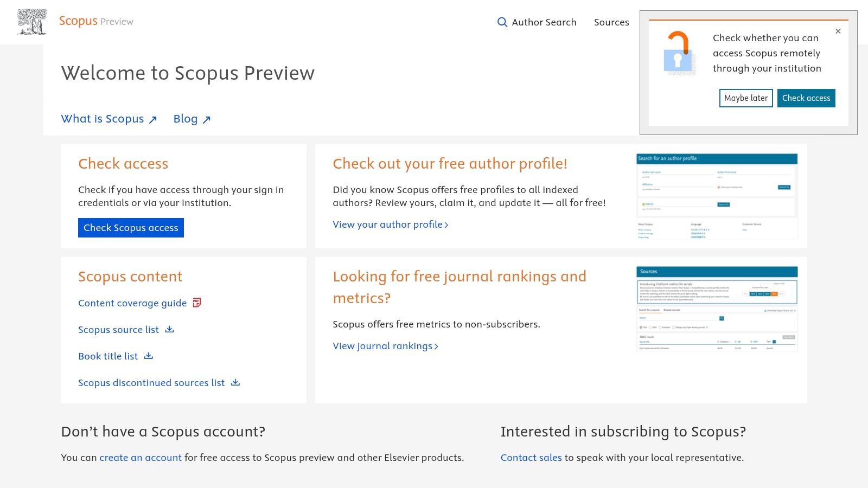Click the Scopus Preview title logo
The height and width of the screenshot is (488, 868).
click(x=96, y=21)
